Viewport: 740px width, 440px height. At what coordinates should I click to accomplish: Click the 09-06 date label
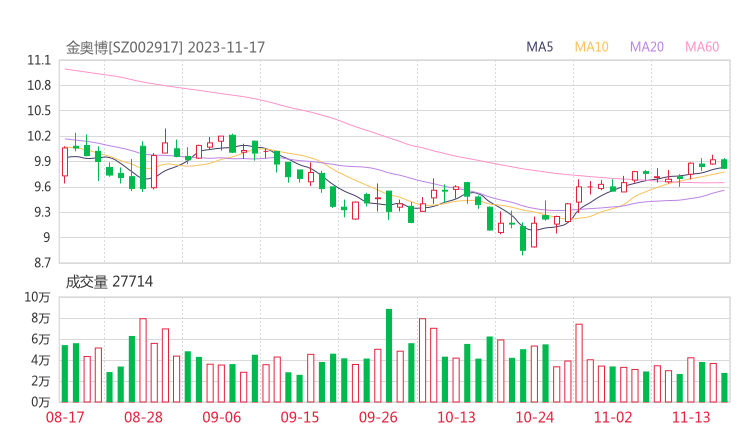221,417
